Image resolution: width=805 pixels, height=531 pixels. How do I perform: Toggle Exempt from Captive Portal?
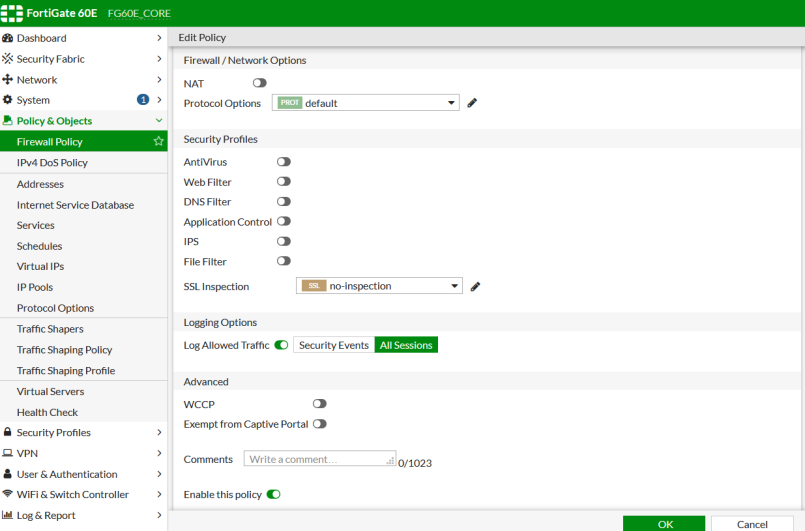pos(319,424)
